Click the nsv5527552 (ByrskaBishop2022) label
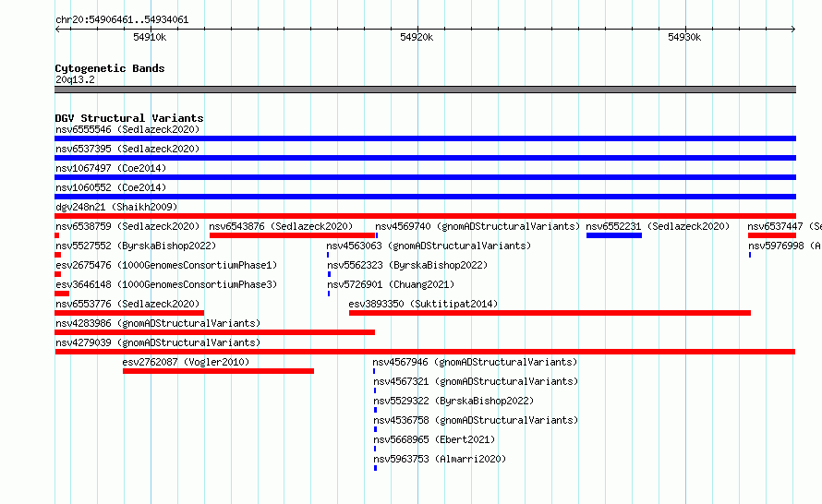 point(136,246)
